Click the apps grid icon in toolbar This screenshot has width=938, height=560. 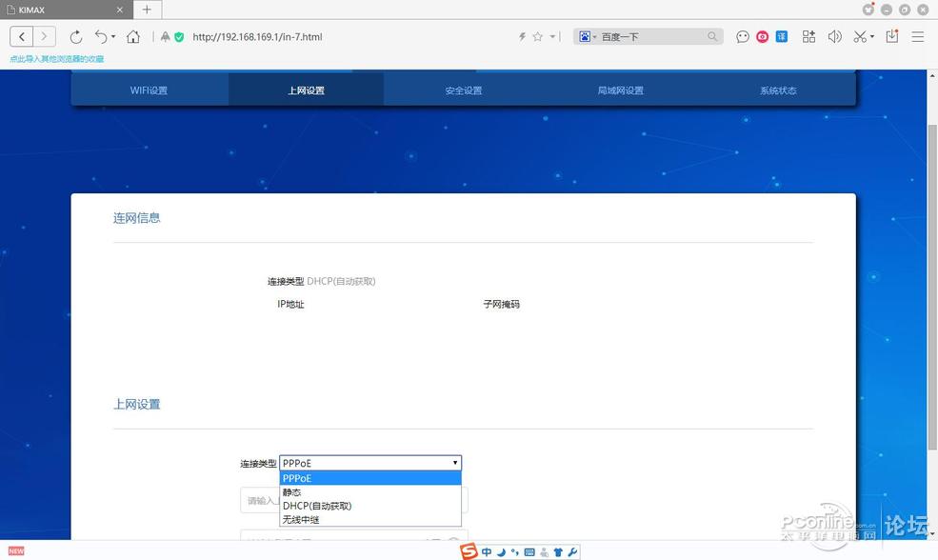(808, 36)
